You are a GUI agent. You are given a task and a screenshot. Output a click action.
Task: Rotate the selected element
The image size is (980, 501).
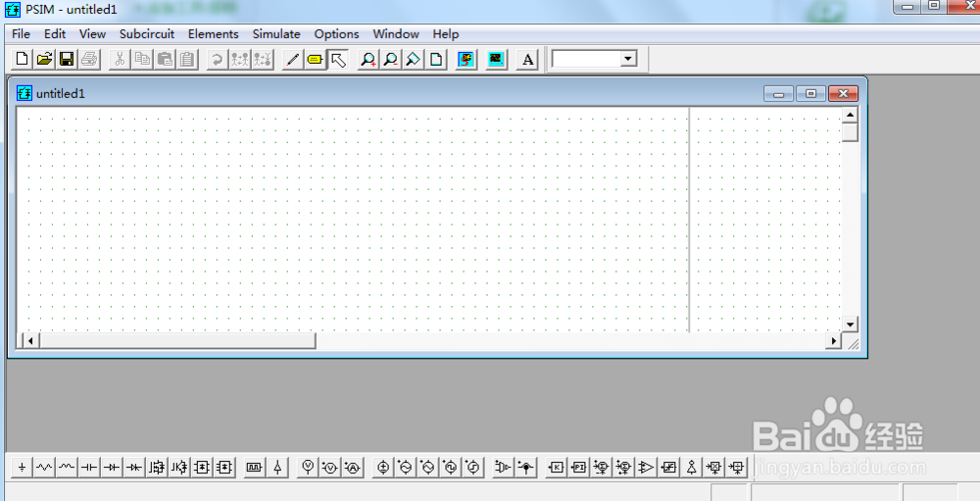[x=217, y=60]
